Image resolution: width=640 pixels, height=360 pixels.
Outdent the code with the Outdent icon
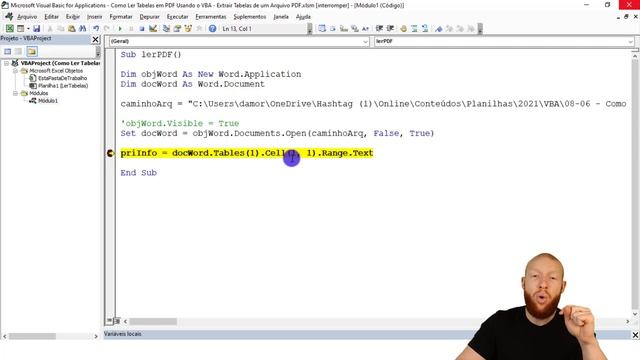tap(390, 29)
